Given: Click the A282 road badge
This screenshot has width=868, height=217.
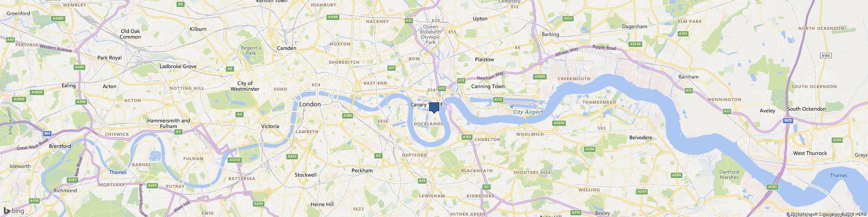Looking at the screenshot, I should pos(772,187).
